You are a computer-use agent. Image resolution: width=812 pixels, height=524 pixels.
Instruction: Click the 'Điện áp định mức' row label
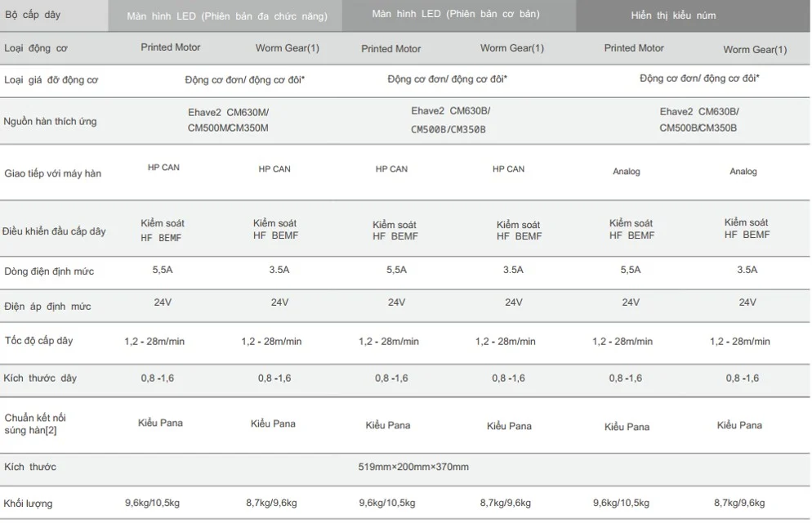(x=47, y=307)
